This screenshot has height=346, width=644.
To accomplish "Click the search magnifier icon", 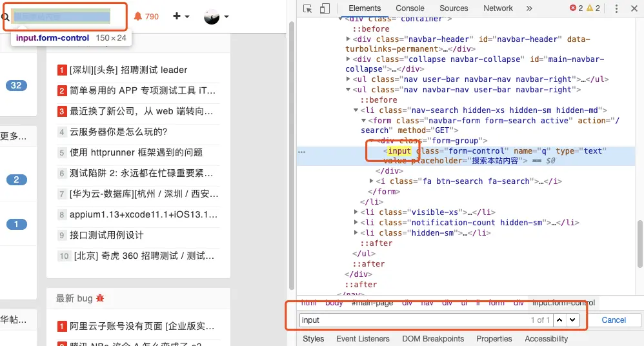I will click(5, 17).
